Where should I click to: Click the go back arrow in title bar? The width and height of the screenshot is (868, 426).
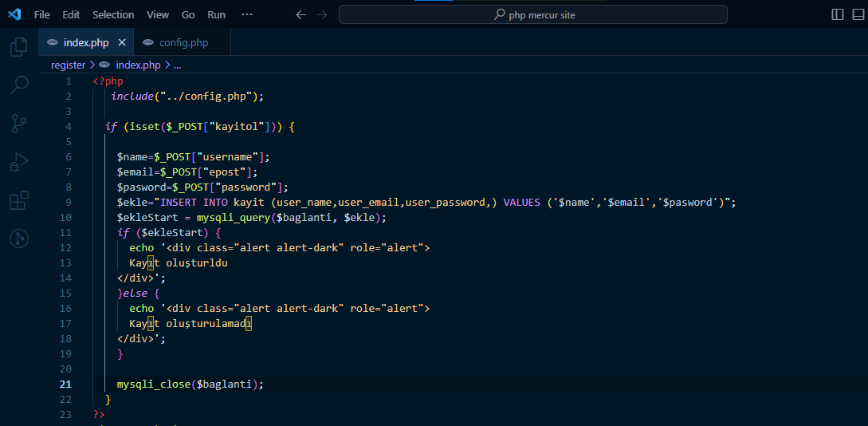click(x=300, y=14)
